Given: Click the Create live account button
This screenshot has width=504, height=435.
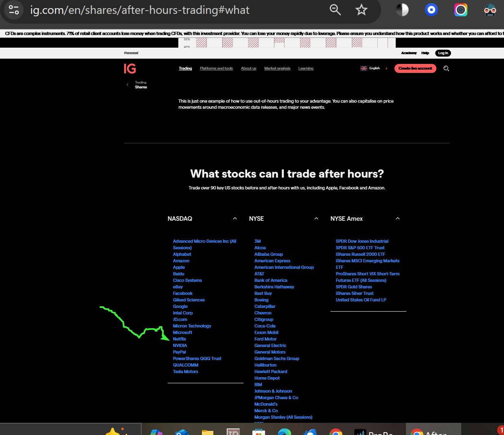Looking at the screenshot, I should tap(415, 68).
